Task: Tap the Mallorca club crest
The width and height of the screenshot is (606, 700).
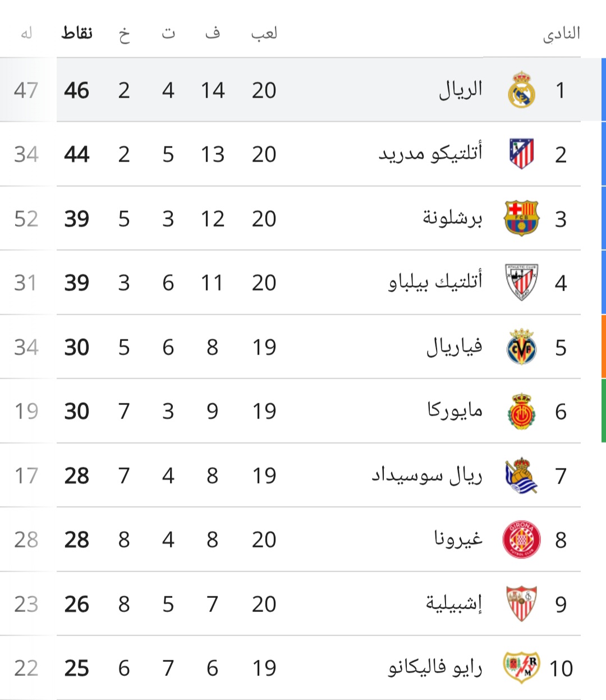Action: pos(521,411)
